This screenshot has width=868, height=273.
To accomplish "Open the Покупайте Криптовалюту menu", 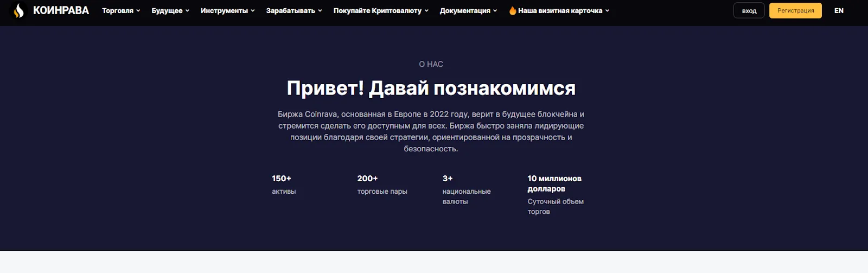I will (x=378, y=11).
